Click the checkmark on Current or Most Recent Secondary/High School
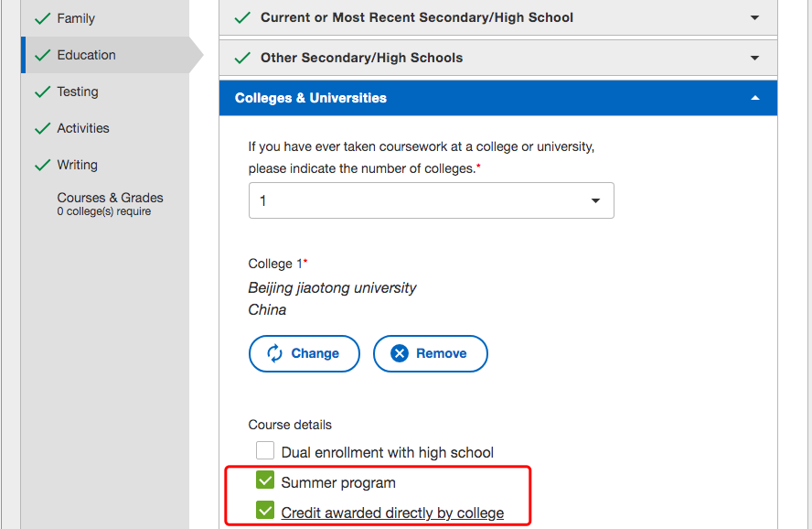 pyautogui.click(x=242, y=17)
